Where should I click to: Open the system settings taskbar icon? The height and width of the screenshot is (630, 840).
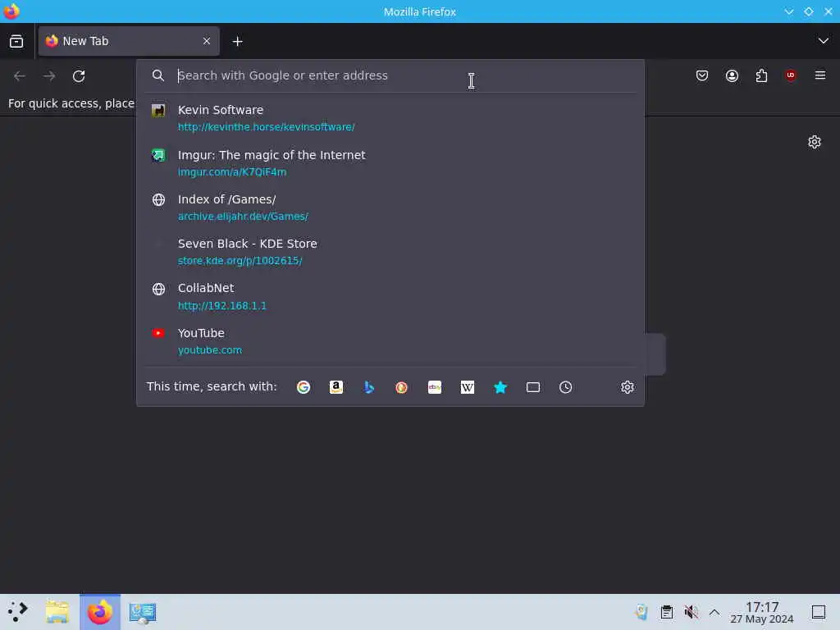143,612
